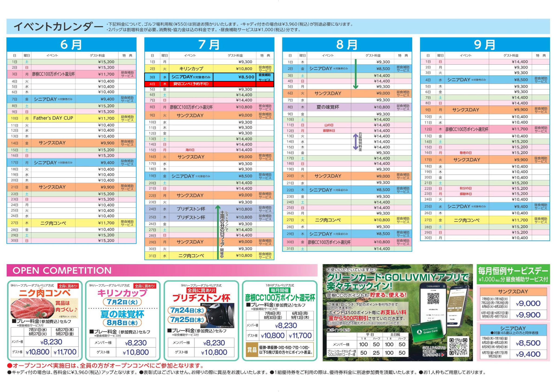
Task: Click ゲスト料金 column header in 6月 table
Action: click(x=97, y=55)
